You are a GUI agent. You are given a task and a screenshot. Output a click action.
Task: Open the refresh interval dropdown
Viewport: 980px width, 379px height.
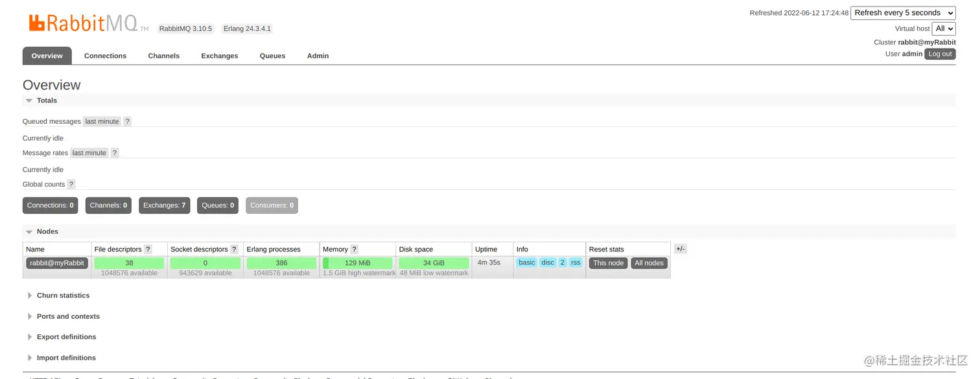(903, 13)
